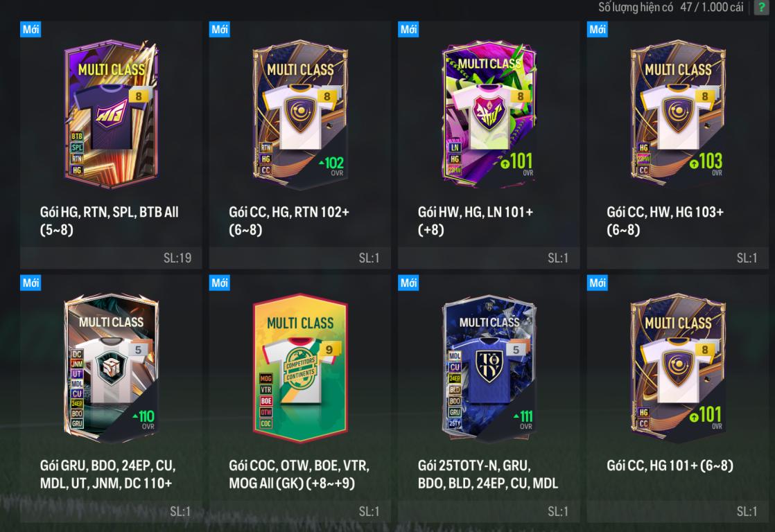Open the HW, HG, LN 101+ pack image
The height and width of the screenshot is (532, 775).
coord(489,114)
